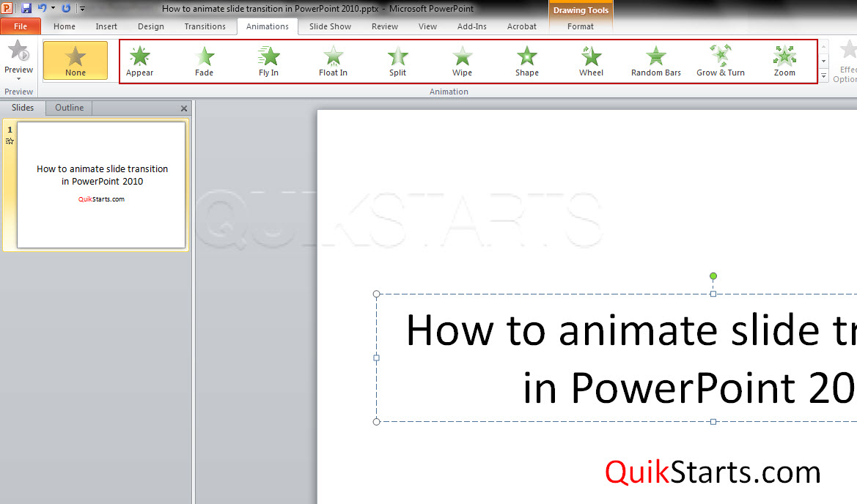The image size is (857, 504).
Task: Apply the Grow & Turn animation
Action: [x=721, y=61]
